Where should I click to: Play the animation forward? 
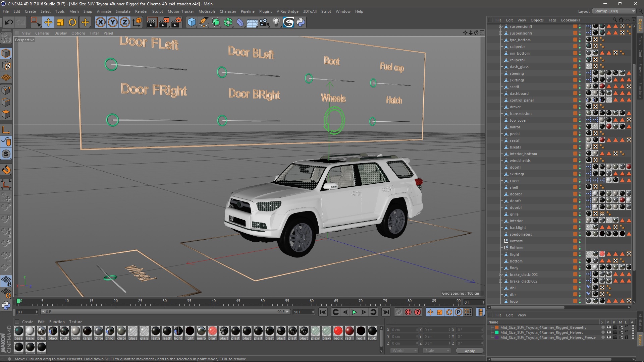click(x=354, y=312)
